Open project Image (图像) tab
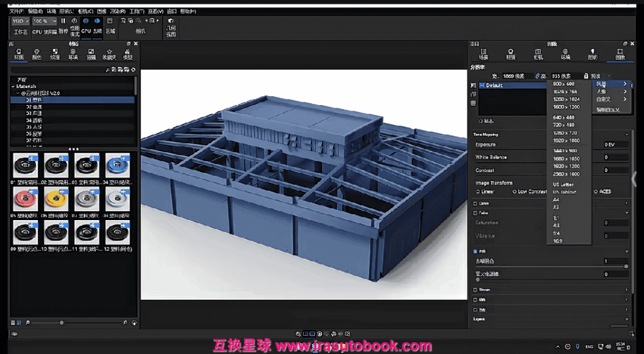The height and width of the screenshot is (354, 644). click(620, 54)
